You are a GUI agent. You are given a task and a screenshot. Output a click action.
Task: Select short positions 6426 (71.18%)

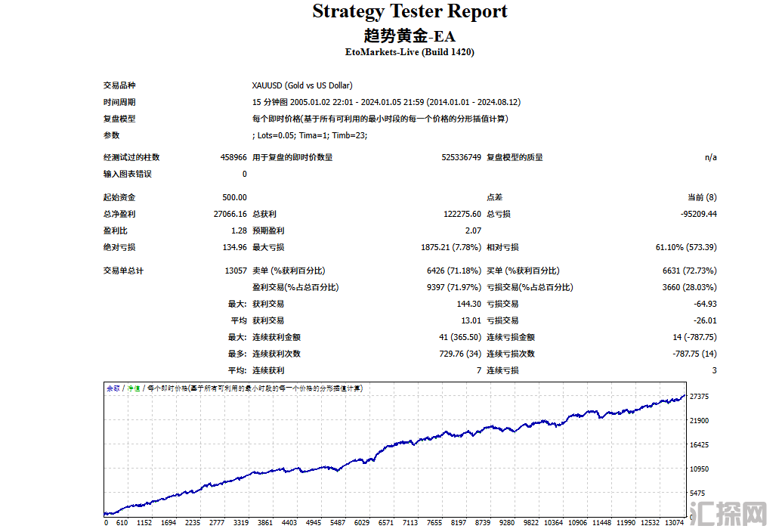point(454,271)
